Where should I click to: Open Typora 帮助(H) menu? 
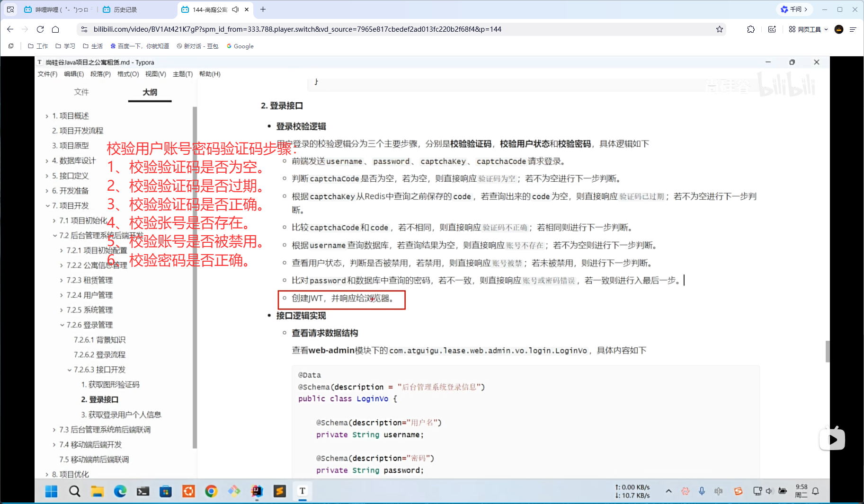pos(210,74)
